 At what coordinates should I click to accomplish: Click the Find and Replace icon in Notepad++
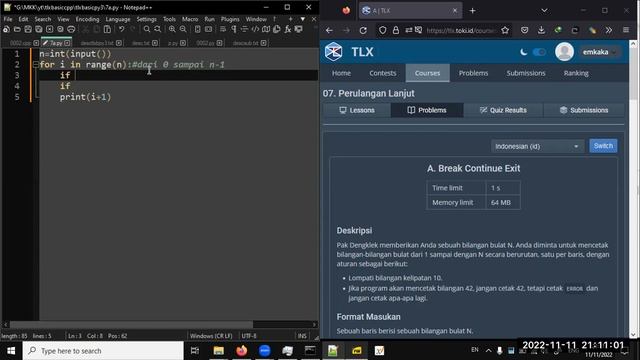158,29
